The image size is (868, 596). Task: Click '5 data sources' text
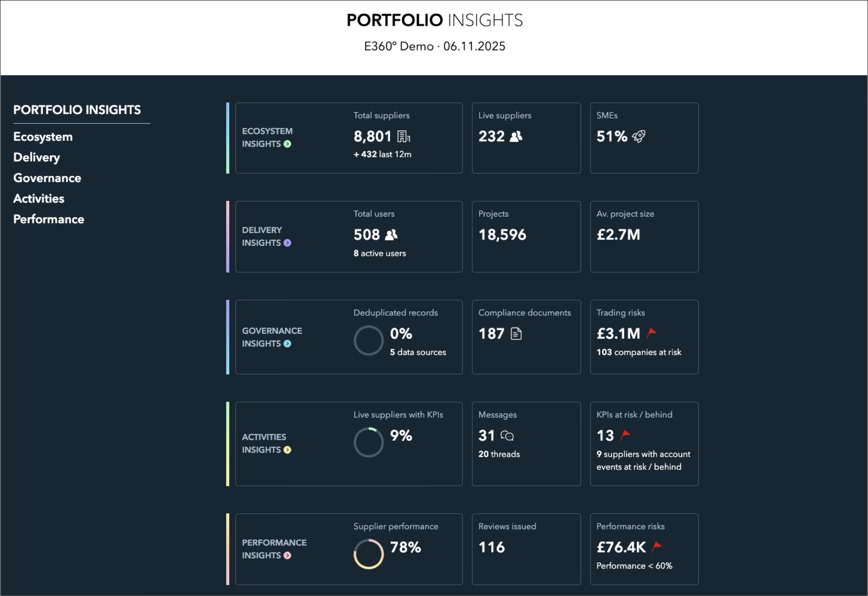click(x=418, y=352)
